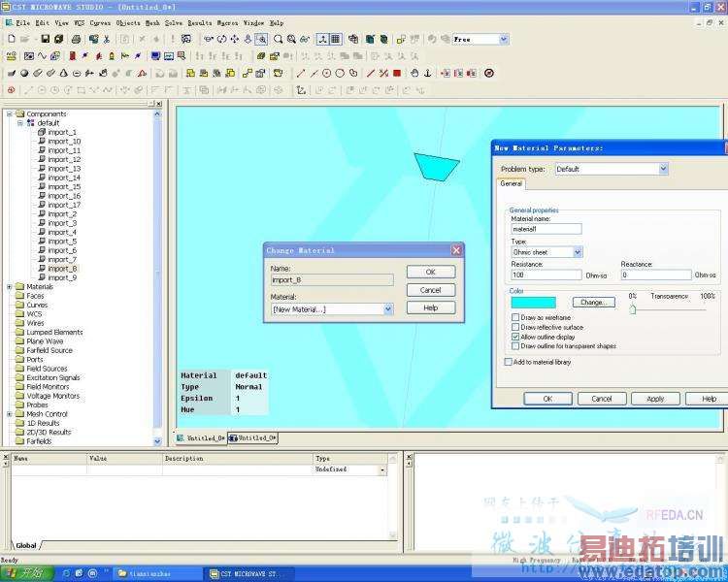Image resolution: width=728 pixels, height=582 pixels.
Task: Select the Circle curve tool
Action: pyautogui.click(x=327, y=73)
